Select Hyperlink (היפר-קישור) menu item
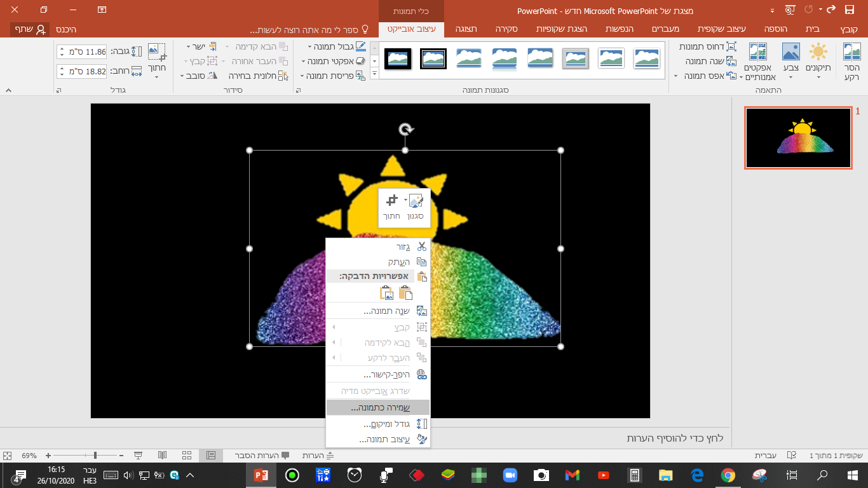 click(378, 375)
